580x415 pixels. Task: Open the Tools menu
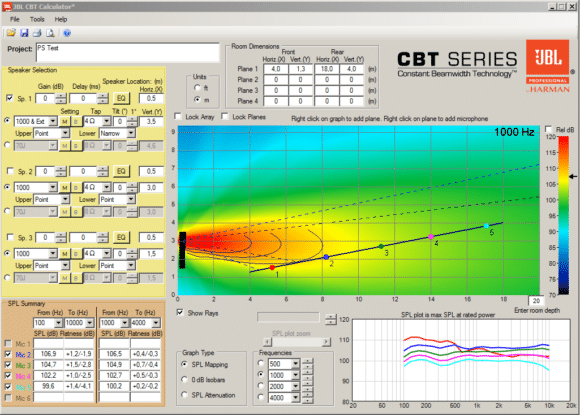click(x=37, y=19)
